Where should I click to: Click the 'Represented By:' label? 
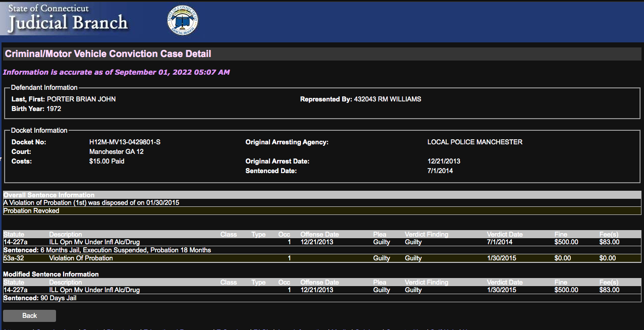tap(326, 99)
